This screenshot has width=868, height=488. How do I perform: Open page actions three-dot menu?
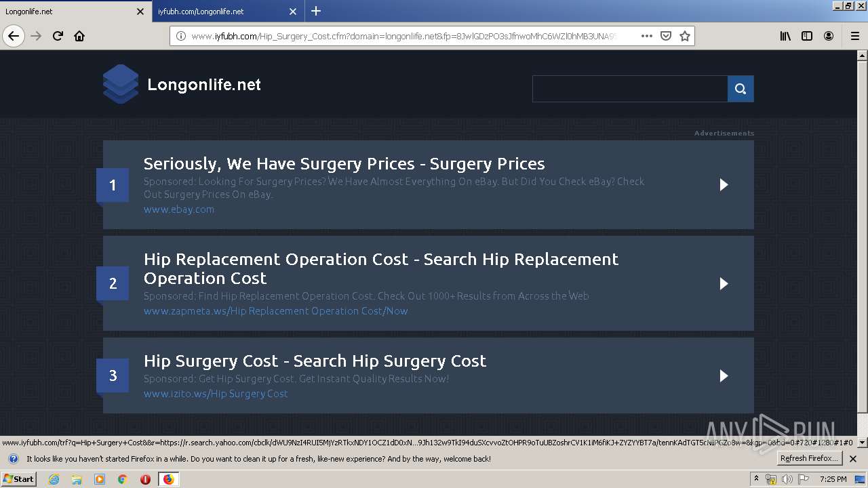click(646, 36)
